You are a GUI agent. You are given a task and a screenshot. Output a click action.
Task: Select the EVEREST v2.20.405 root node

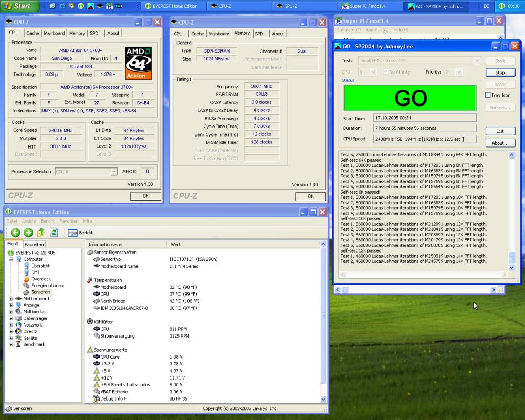[x=35, y=253]
